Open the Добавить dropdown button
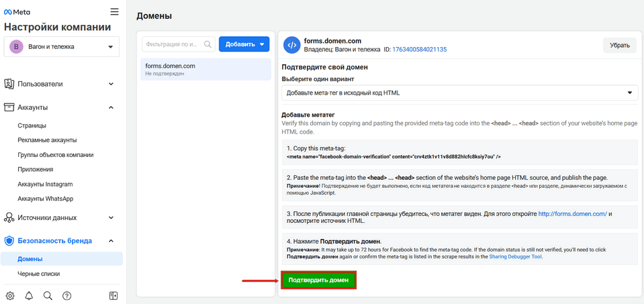The image size is (644, 304). point(244,44)
